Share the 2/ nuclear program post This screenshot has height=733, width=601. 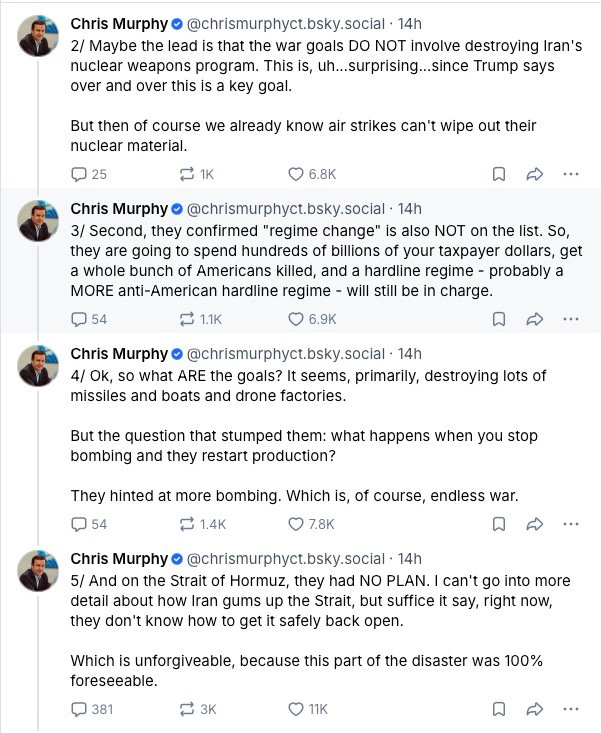[x=534, y=174]
